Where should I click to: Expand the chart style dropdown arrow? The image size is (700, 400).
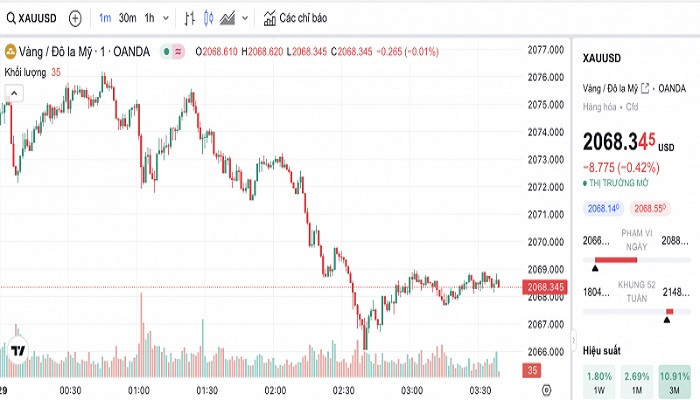(x=244, y=18)
